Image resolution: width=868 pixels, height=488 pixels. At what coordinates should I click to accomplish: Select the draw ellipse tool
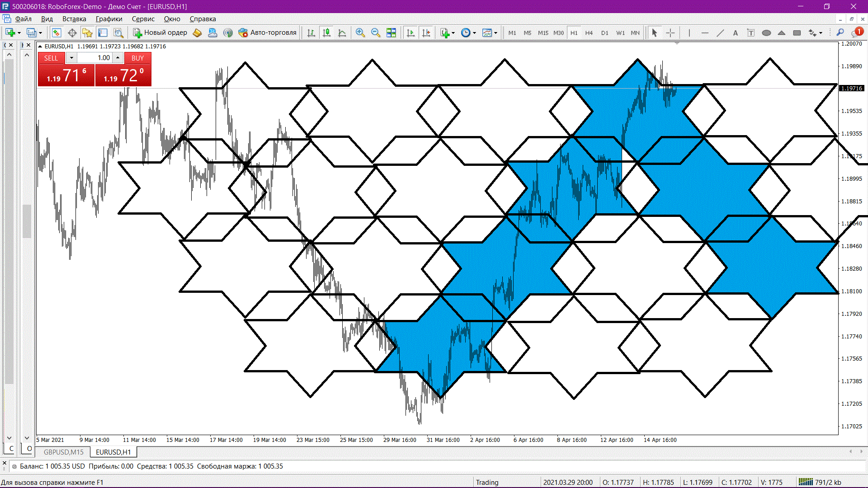[766, 33]
